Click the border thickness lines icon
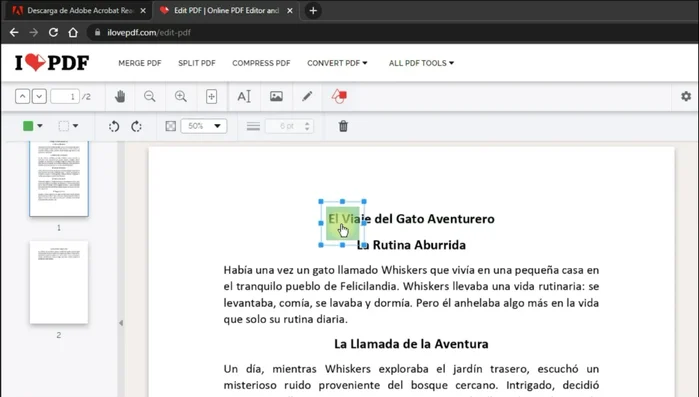 [253, 127]
